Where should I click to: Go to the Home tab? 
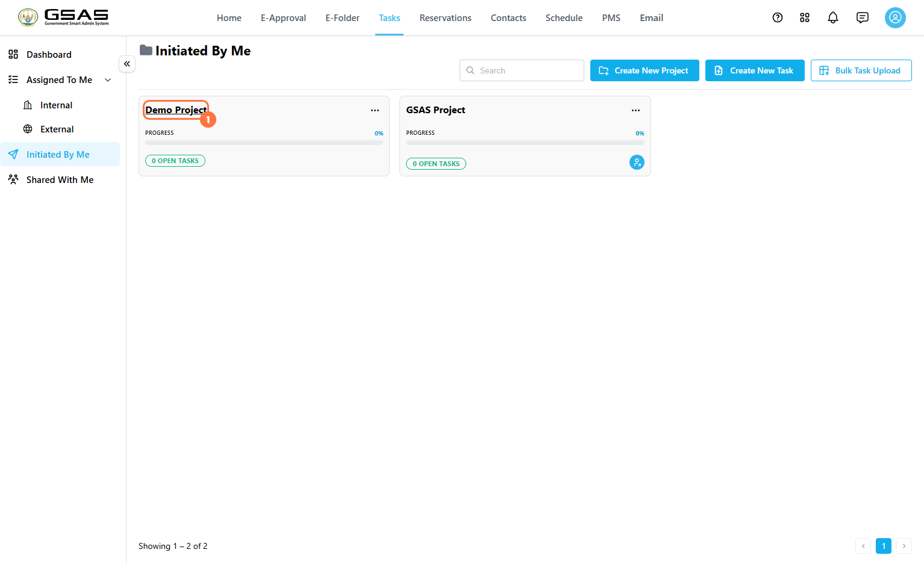(x=229, y=18)
